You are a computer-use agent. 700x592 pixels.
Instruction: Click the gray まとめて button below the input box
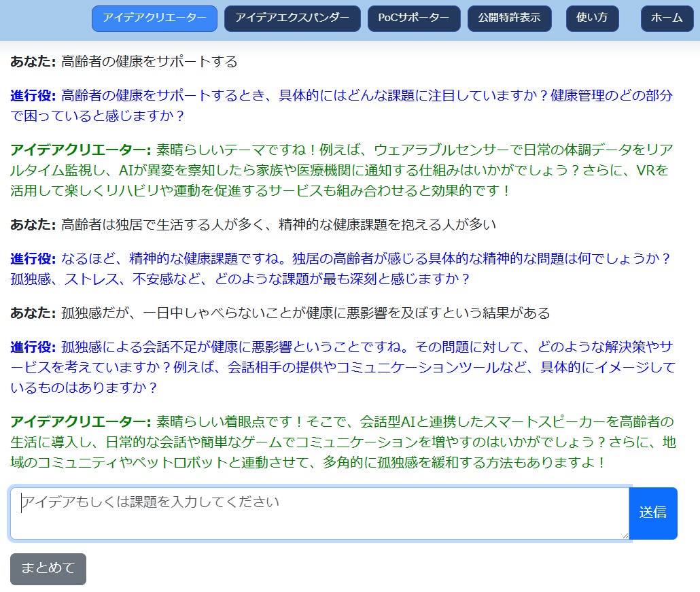pyautogui.click(x=48, y=570)
